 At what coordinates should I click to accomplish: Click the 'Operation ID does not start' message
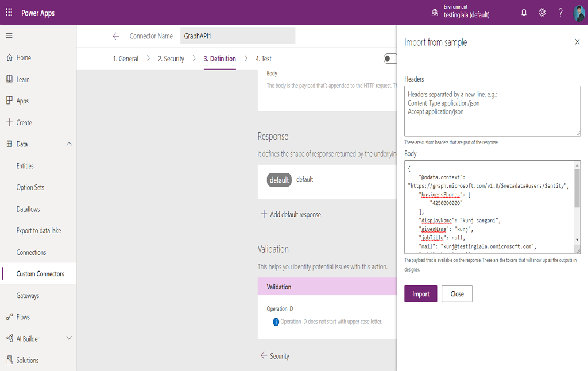pos(331,322)
